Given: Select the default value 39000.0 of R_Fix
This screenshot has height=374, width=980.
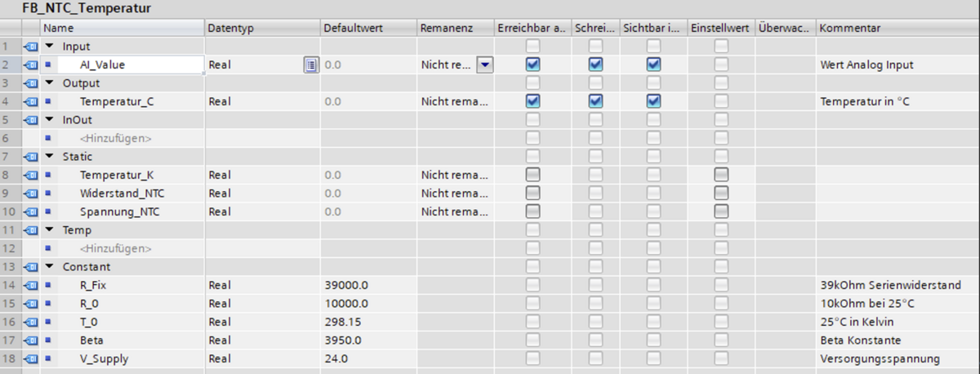Looking at the screenshot, I should point(346,285).
